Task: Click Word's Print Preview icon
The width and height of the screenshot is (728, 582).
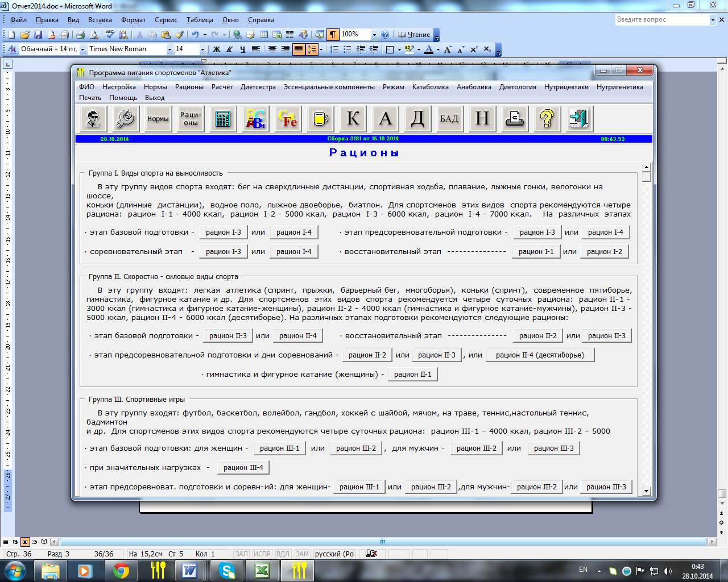Action: point(94,35)
